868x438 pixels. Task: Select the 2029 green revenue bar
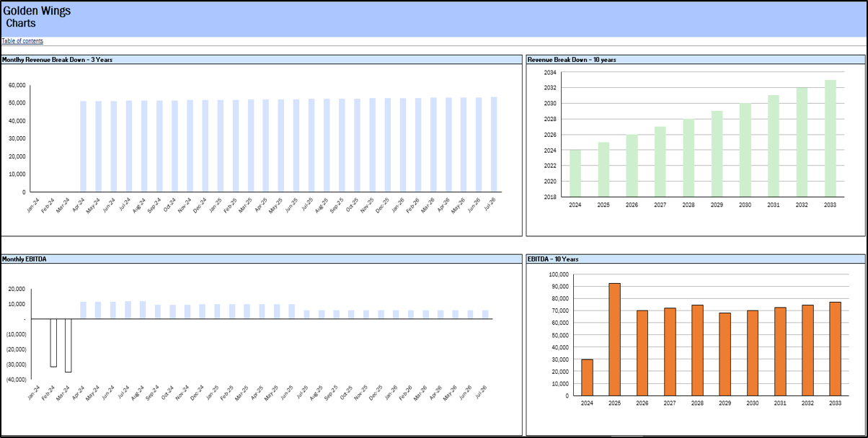tap(717, 153)
